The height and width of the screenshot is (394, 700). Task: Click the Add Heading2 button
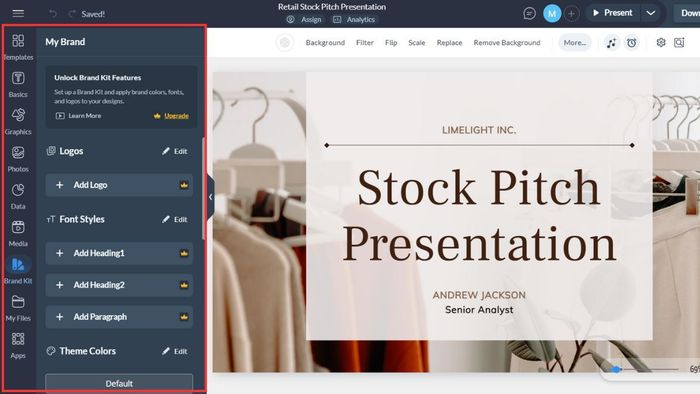click(x=119, y=285)
